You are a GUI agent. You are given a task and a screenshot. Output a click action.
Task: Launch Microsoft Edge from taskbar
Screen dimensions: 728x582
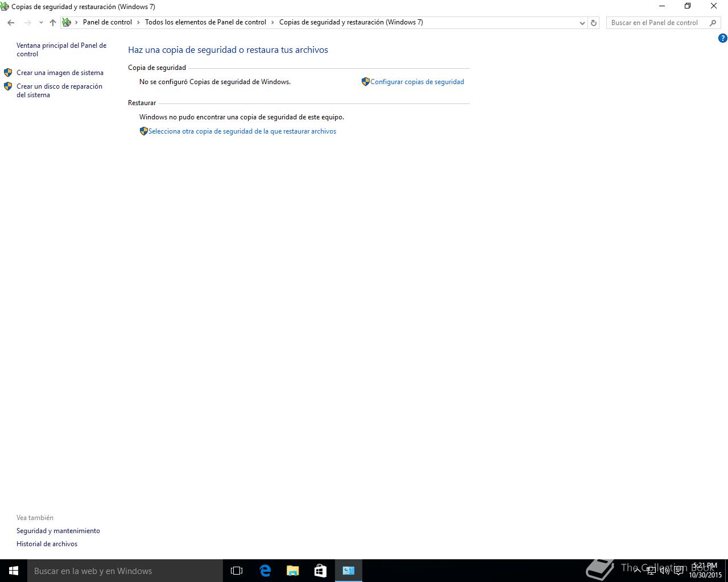click(265, 571)
